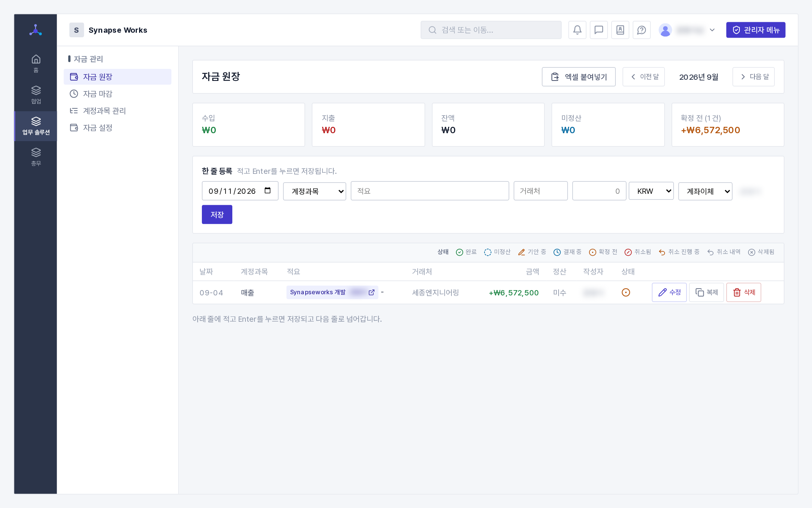Screen dimensions: 812x508
Task: Click the 2026년 9월 month label
Action: click(698, 77)
